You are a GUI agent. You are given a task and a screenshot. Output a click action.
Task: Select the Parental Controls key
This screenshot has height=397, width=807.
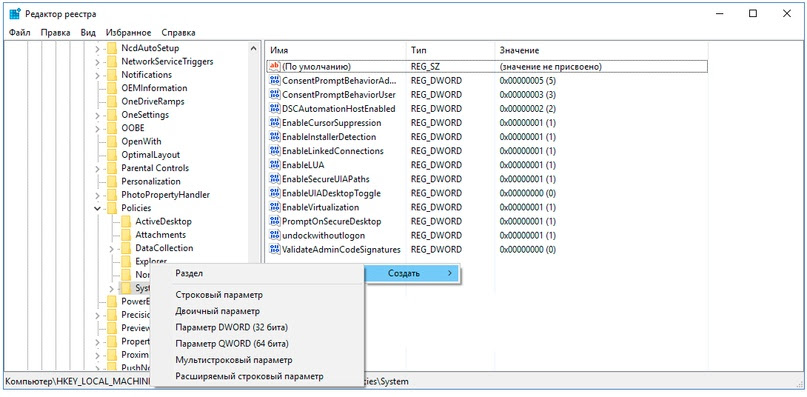[x=155, y=168]
